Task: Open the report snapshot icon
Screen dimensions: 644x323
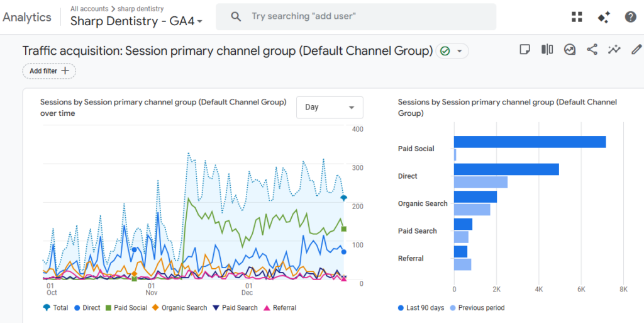Action: (570, 50)
